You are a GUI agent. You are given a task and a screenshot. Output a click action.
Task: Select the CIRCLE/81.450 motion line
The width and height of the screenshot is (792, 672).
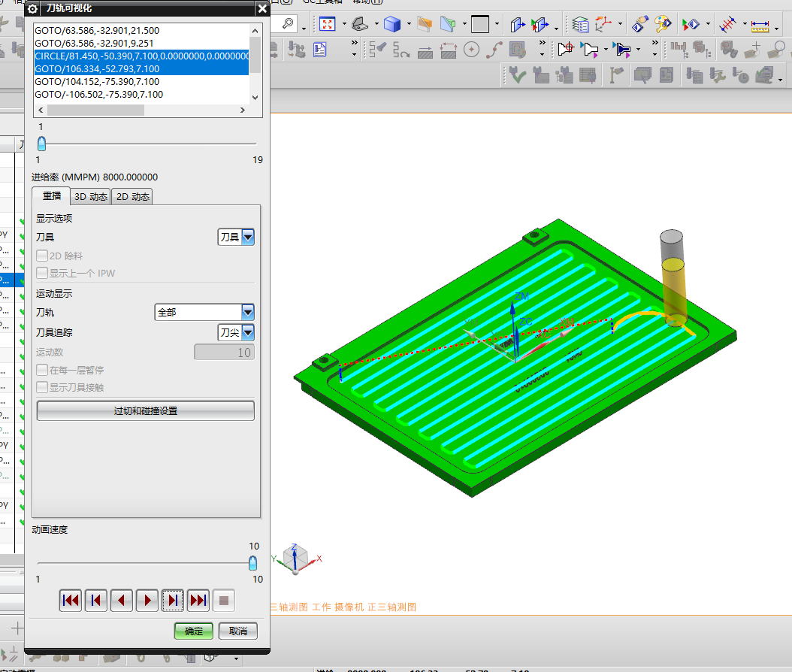(141, 56)
